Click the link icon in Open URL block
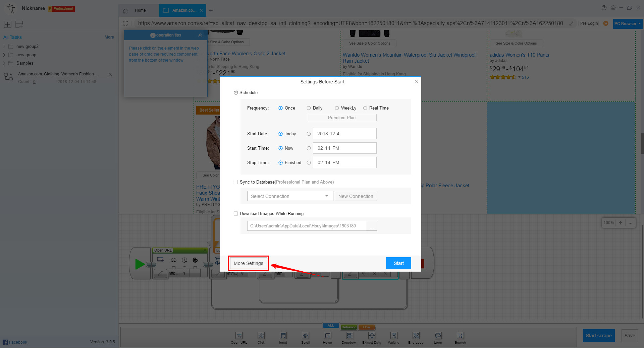 173,260
